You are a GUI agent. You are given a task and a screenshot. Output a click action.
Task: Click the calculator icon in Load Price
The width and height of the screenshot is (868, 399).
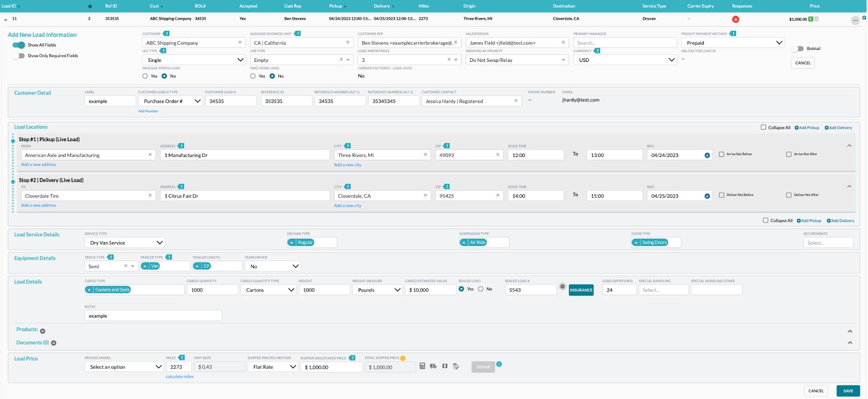coord(422,366)
